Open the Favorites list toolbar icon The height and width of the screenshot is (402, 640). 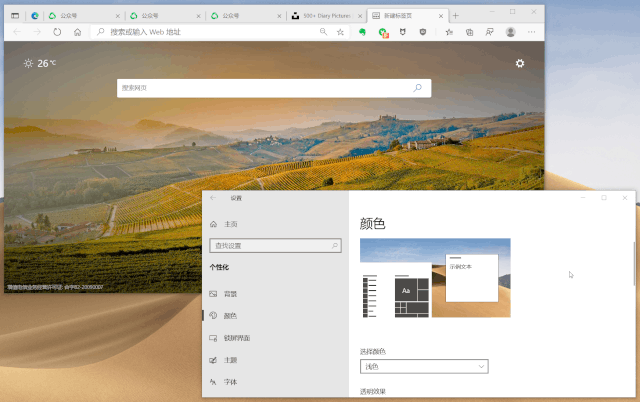click(x=449, y=32)
